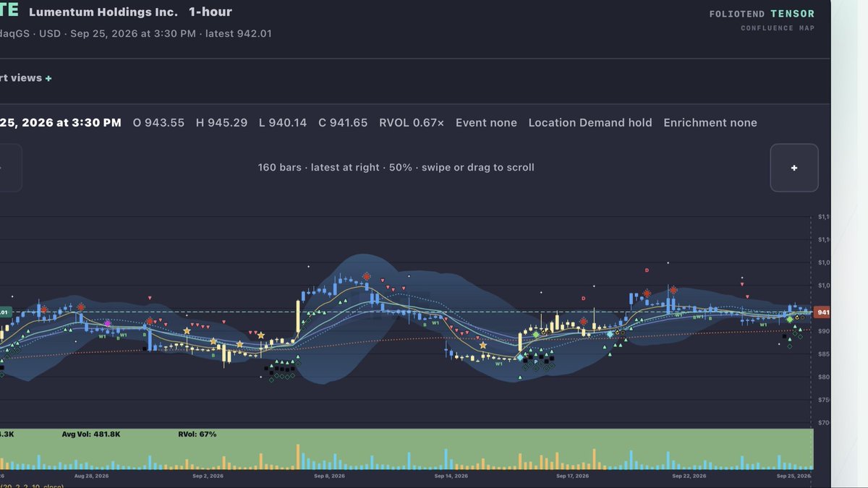Click the 'H 945.29' high value

pos(221,123)
